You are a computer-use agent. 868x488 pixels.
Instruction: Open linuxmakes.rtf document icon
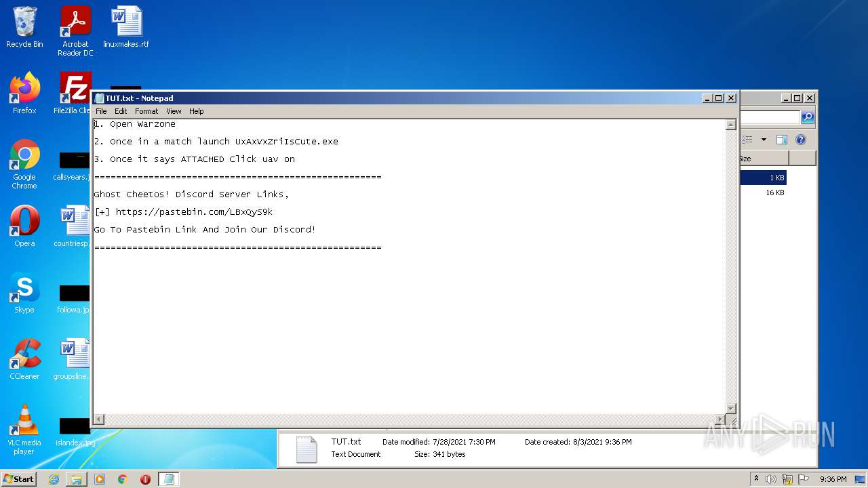click(126, 27)
